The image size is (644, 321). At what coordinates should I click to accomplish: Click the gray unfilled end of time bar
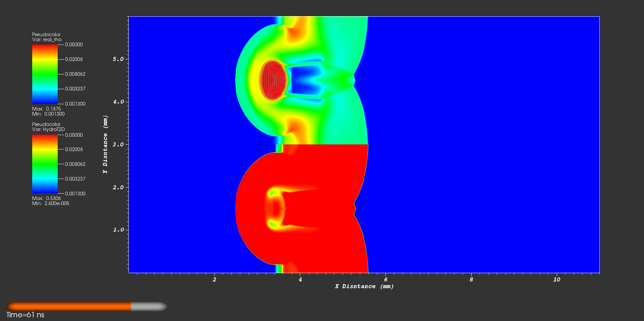pos(149,306)
